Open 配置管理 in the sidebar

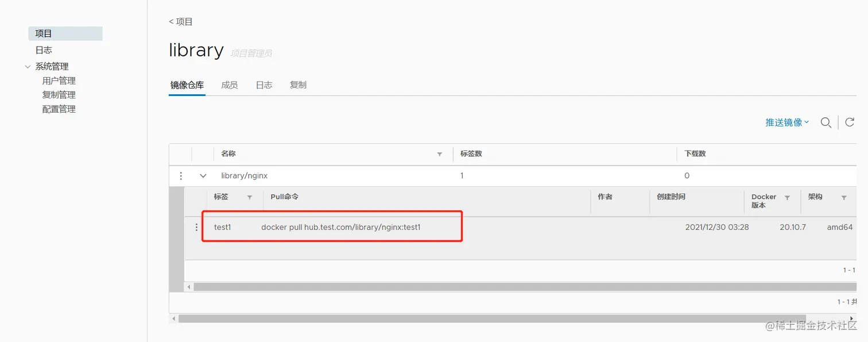click(x=59, y=109)
